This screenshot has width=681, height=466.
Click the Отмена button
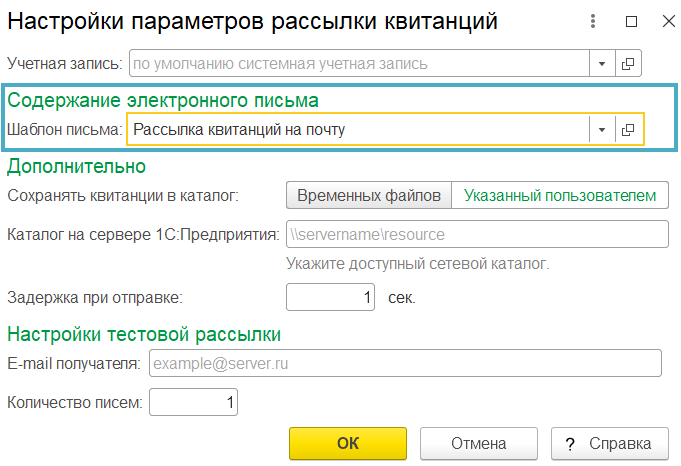pyautogui.click(x=479, y=443)
